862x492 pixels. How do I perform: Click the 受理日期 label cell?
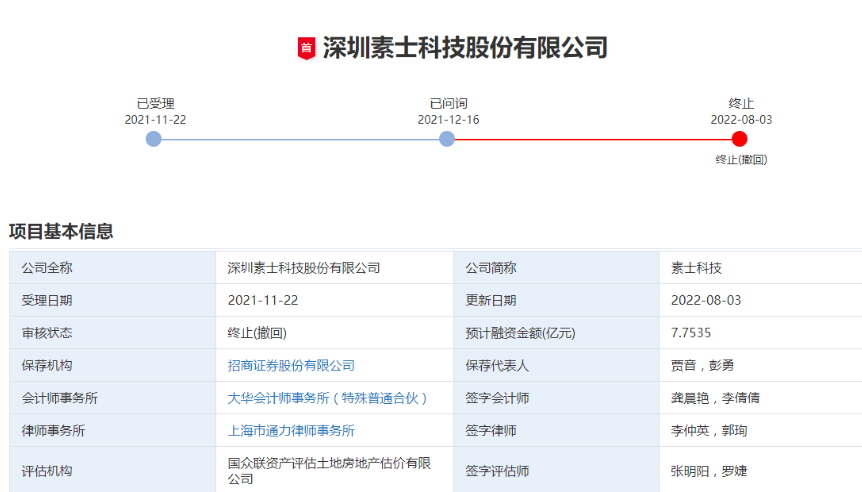(x=113, y=300)
